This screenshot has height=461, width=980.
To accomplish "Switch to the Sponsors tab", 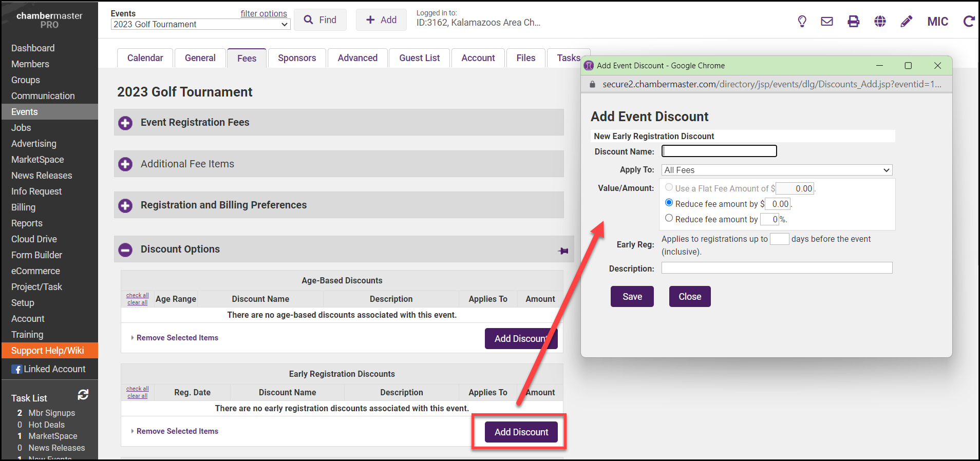I will click(297, 58).
